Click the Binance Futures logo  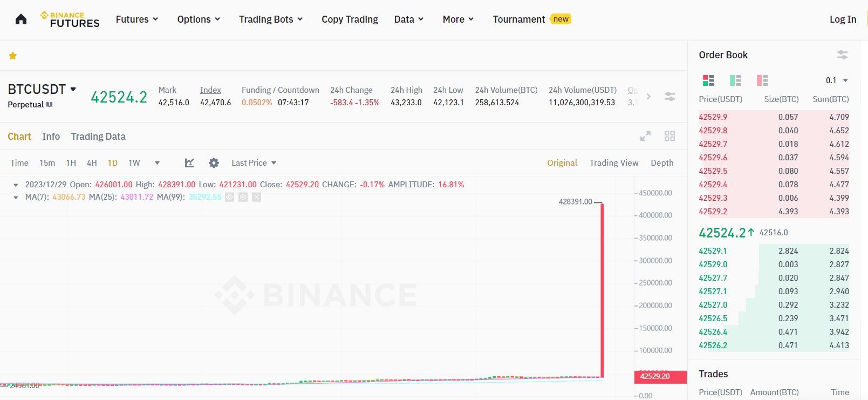(x=70, y=19)
